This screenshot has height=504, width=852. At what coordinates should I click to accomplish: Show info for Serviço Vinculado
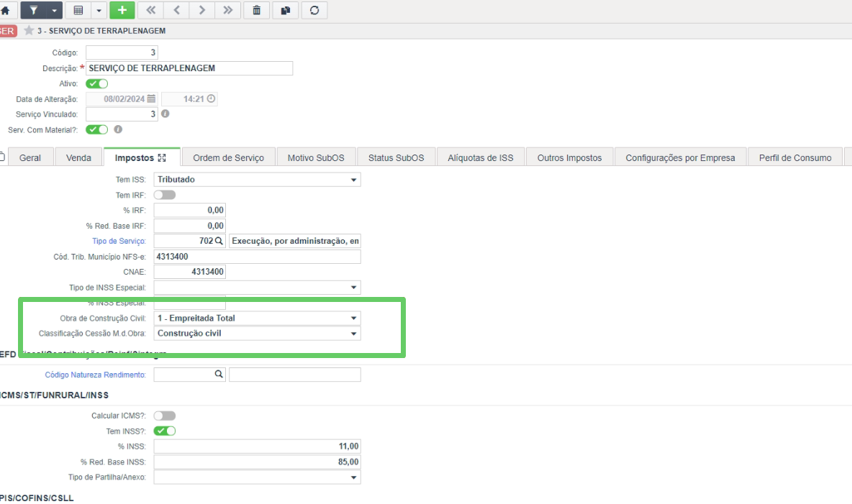coord(166,114)
